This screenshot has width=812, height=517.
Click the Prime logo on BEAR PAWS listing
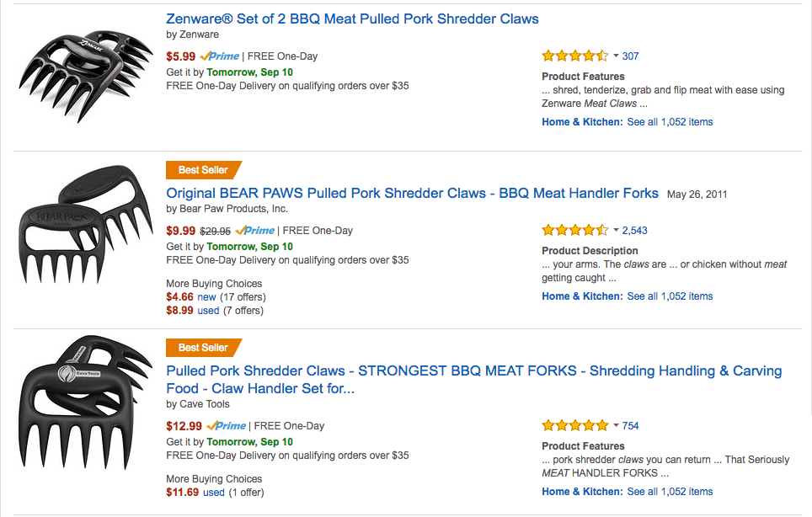coord(254,231)
